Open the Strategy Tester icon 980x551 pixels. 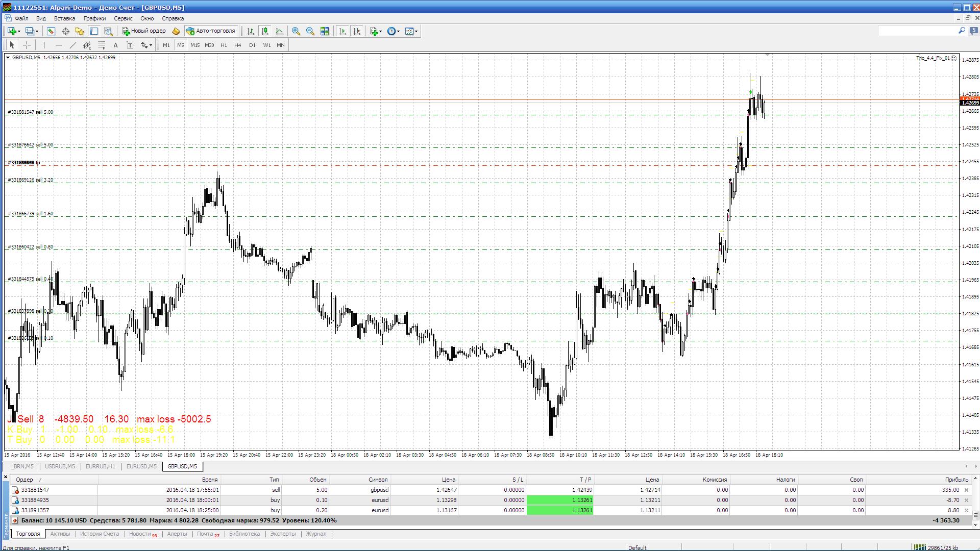click(x=108, y=31)
